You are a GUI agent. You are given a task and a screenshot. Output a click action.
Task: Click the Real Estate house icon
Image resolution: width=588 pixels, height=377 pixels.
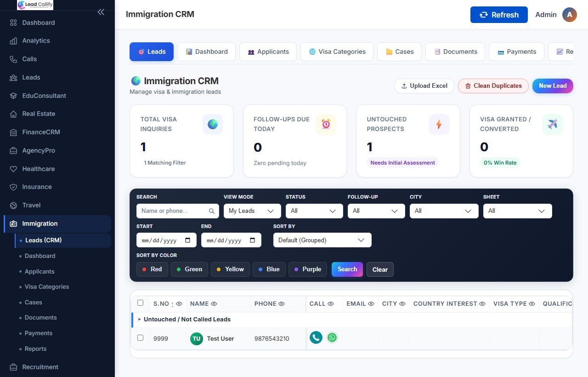[x=13, y=114]
